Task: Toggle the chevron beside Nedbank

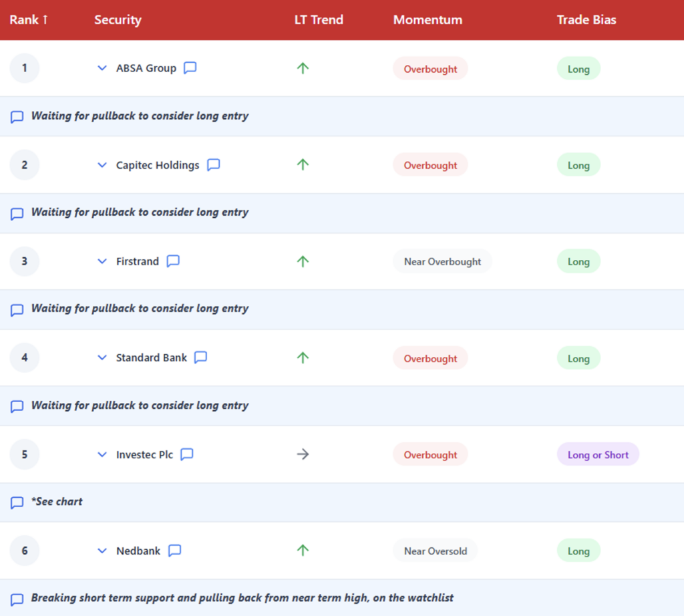Action: tap(102, 551)
